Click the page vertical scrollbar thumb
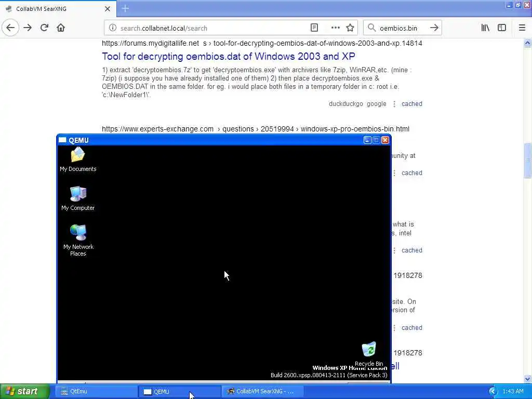 click(x=527, y=160)
